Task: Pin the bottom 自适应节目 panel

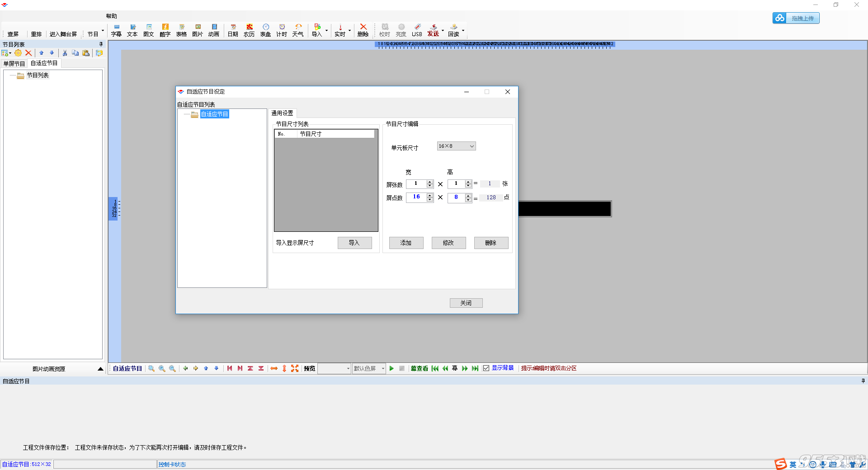Action: [863, 381]
